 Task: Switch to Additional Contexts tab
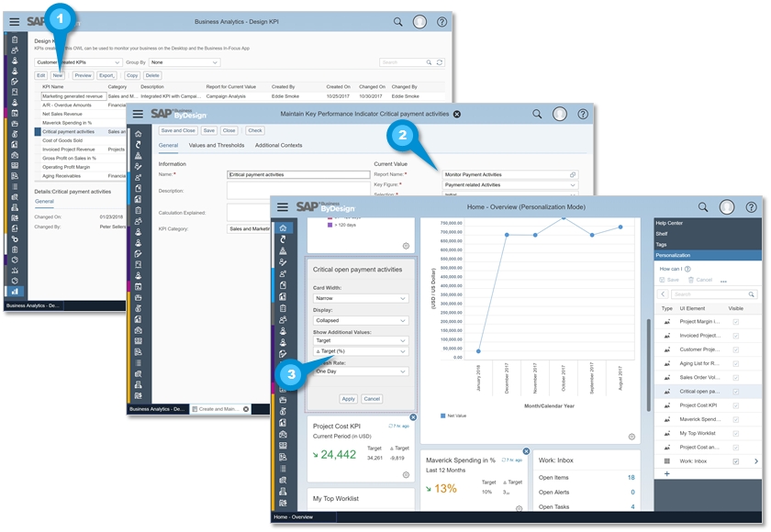pos(278,146)
